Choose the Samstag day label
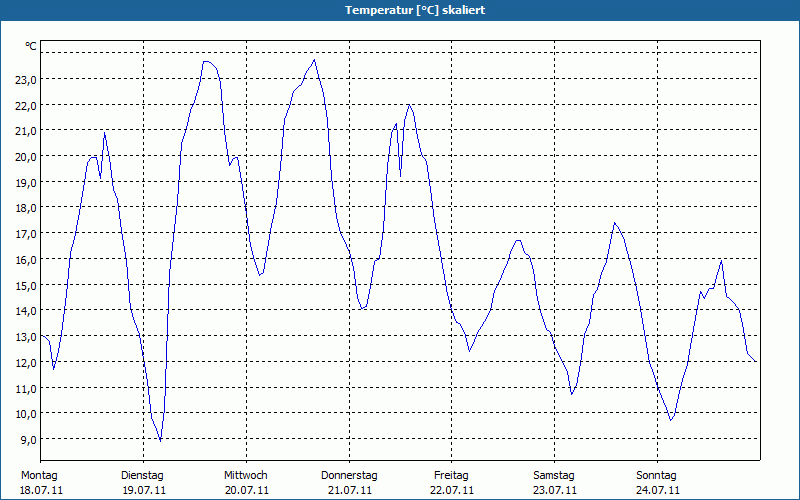Viewport: 800px width, 500px height. (x=554, y=475)
